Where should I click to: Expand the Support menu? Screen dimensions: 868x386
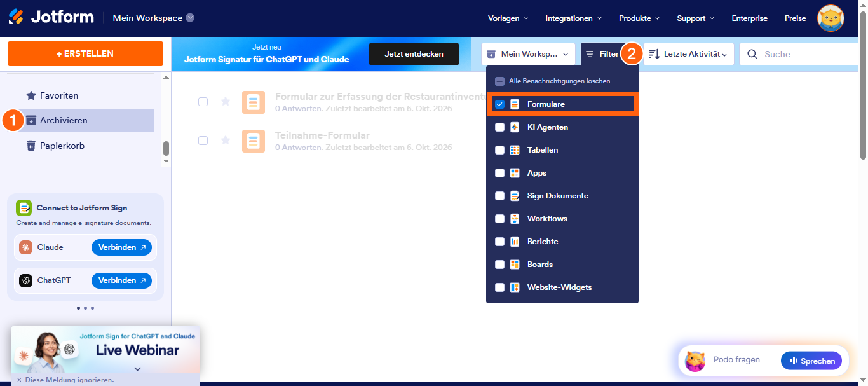696,18
